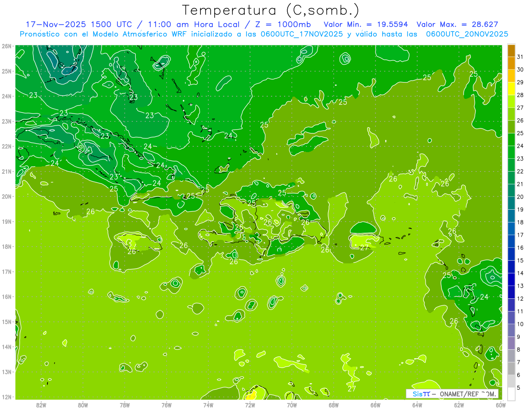Click the 24N latitude axis label
Viewport: 532px width, 411px height.
[7, 96]
